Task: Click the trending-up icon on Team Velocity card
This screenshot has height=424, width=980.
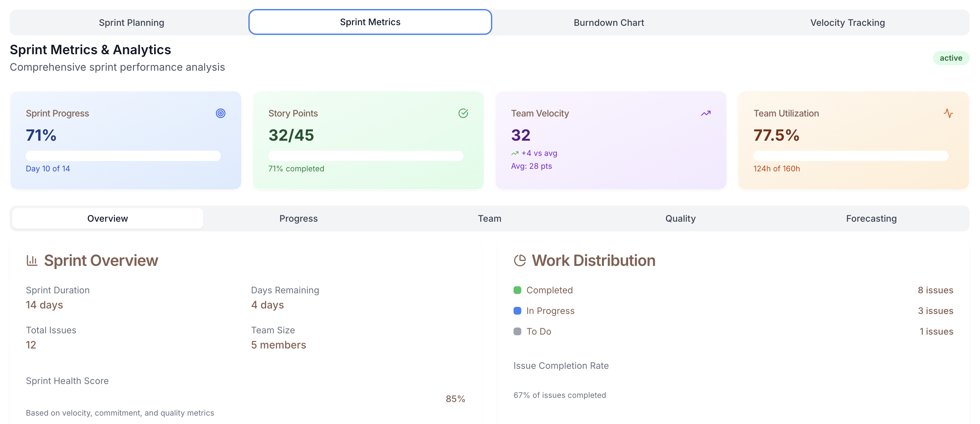Action: point(706,114)
